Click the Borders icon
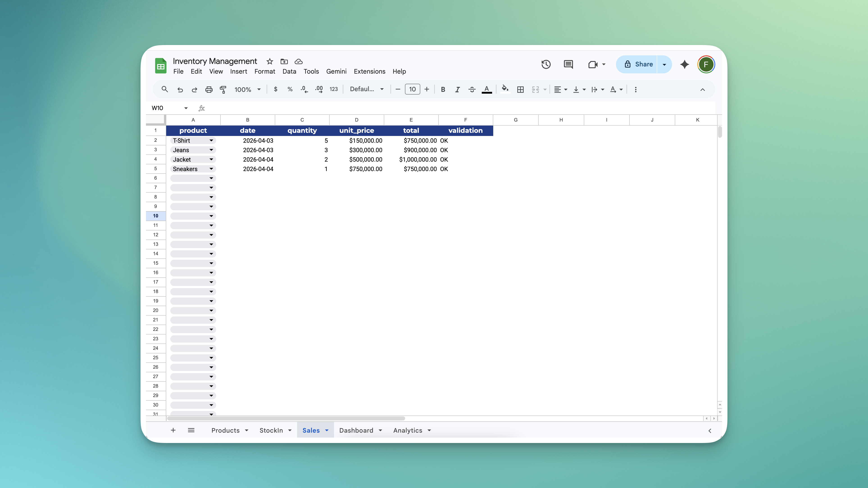The image size is (868, 488). pyautogui.click(x=520, y=89)
